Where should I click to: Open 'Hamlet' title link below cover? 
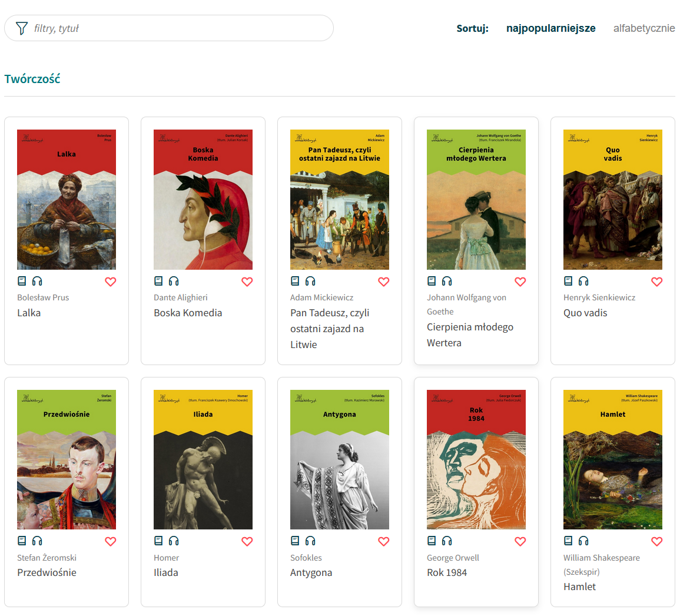pos(579,587)
